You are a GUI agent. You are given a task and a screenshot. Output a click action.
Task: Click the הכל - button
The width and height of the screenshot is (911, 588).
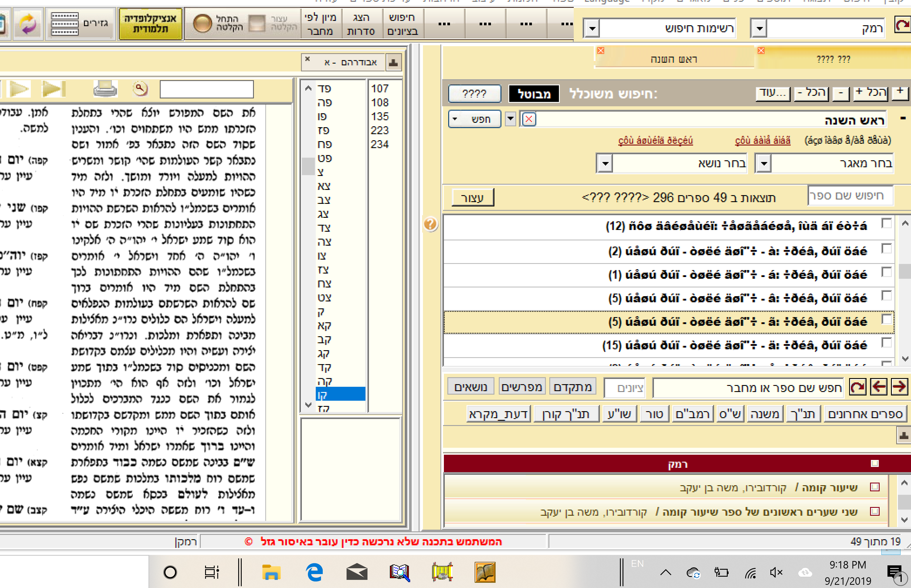(811, 93)
